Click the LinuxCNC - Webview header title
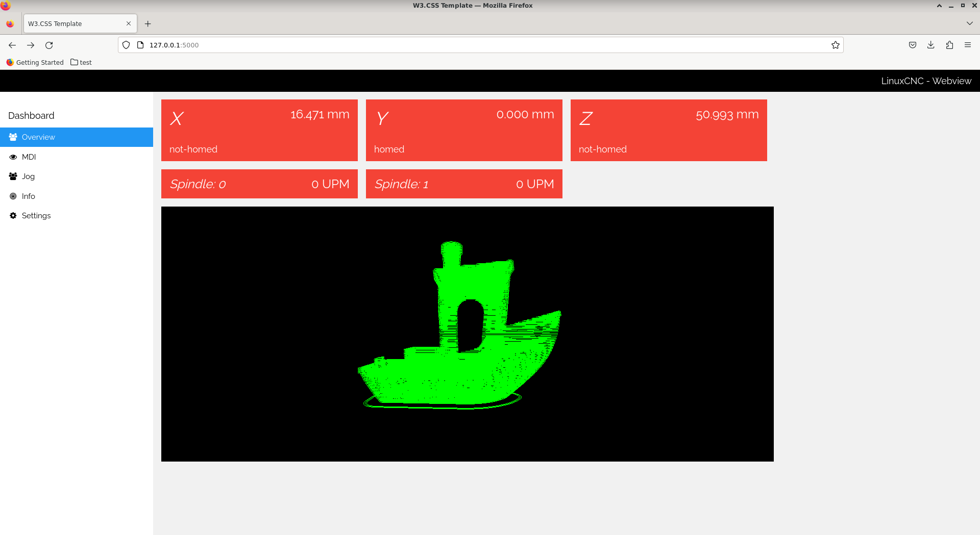 coord(926,81)
